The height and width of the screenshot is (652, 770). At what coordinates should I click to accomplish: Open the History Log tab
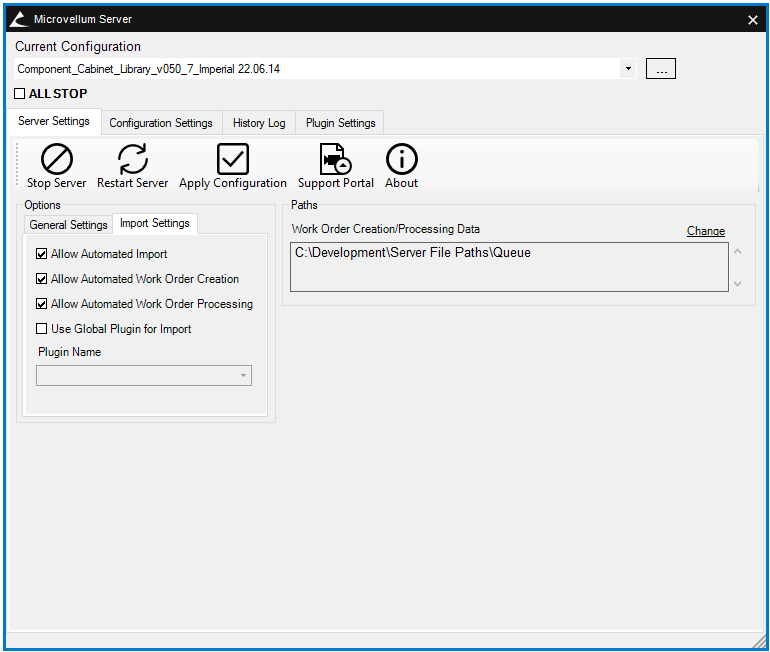click(259, 123)
